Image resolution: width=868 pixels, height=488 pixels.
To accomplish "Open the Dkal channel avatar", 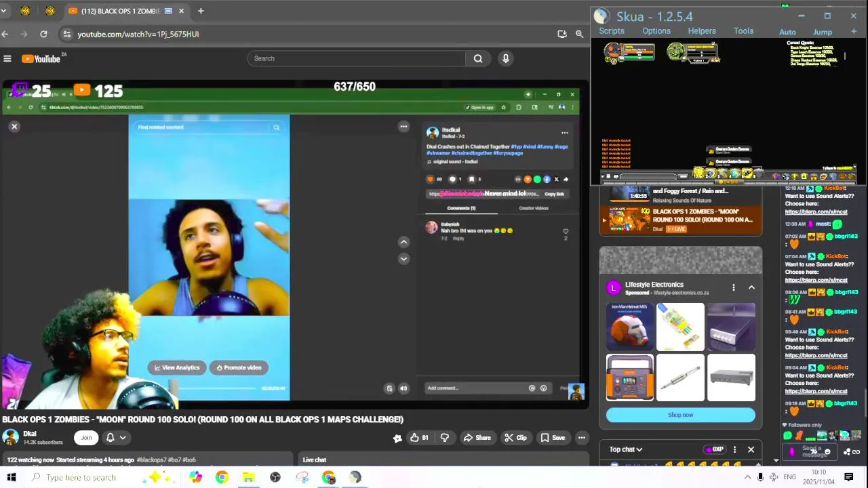I will tap(10, 437).
